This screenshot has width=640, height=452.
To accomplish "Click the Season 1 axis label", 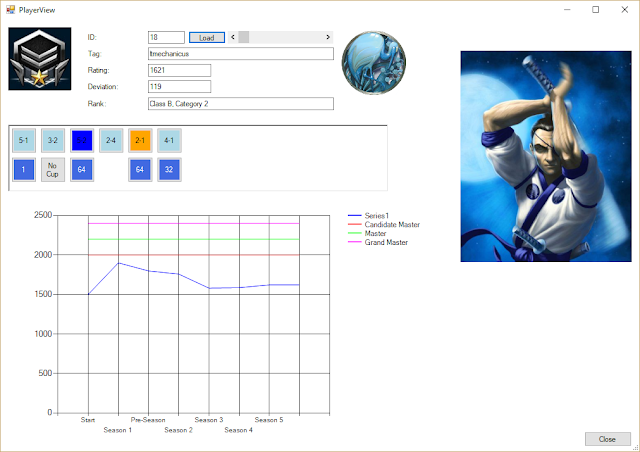I will point(118,430).
